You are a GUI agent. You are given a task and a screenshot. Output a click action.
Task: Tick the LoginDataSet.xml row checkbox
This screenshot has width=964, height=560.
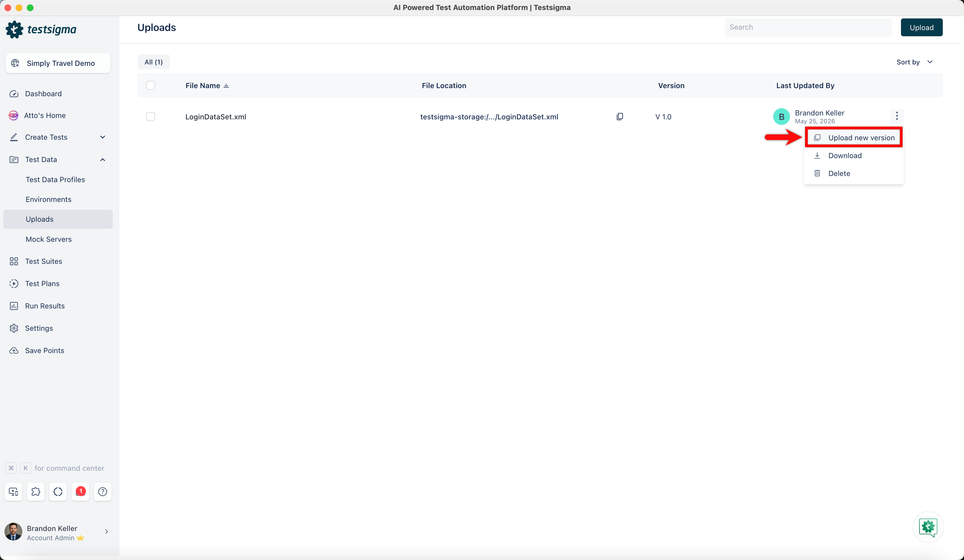pos(151,117)
